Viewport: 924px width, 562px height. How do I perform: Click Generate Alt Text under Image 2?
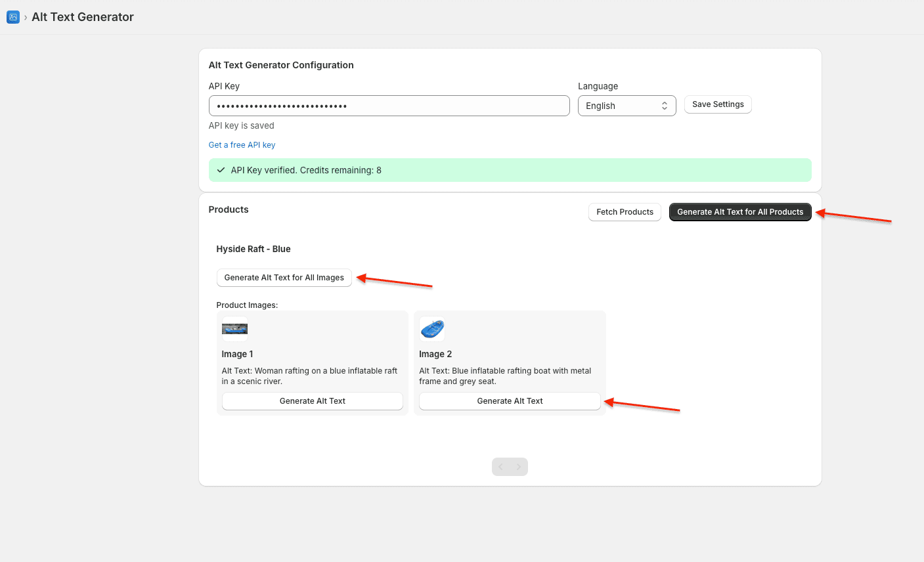[x=510, y=400]
